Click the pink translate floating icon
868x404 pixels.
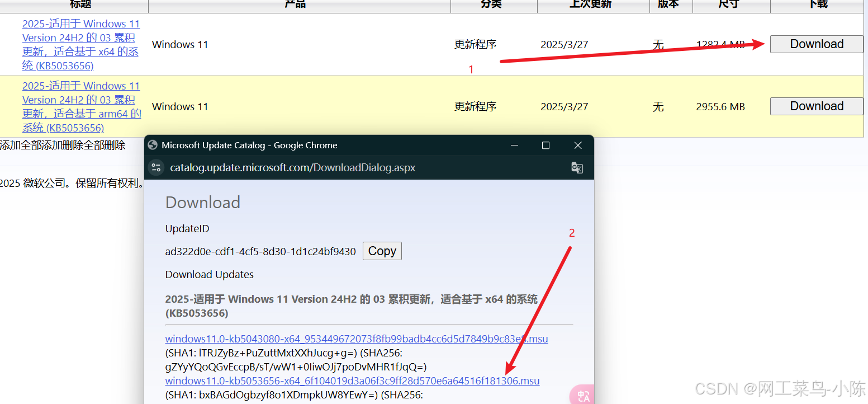583,396
